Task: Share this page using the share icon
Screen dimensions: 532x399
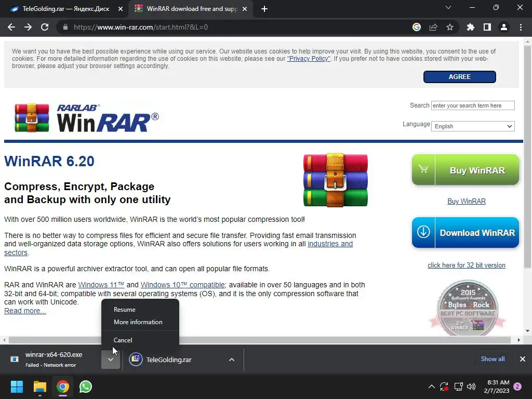Action: click(433, 27)
